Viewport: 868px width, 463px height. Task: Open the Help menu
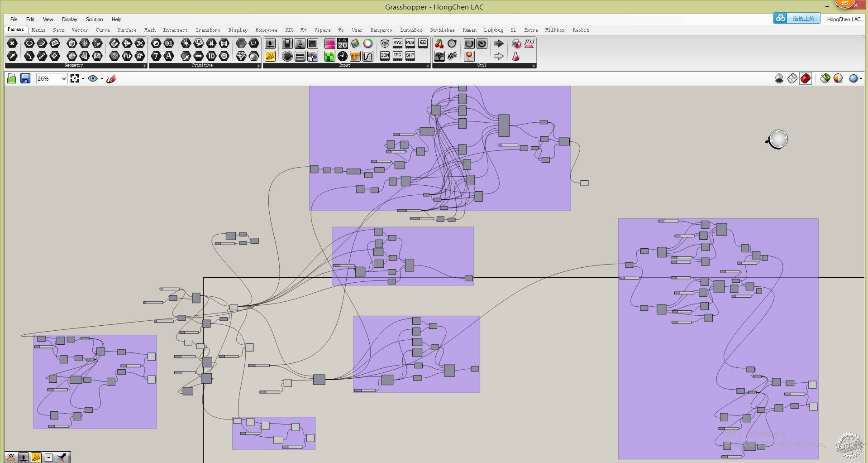click(x=117, y=19)
